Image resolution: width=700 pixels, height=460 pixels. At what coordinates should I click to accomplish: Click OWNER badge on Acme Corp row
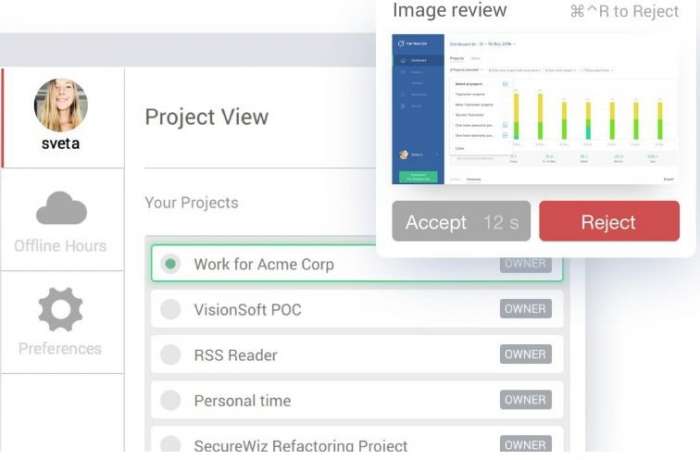pos(525,264)
